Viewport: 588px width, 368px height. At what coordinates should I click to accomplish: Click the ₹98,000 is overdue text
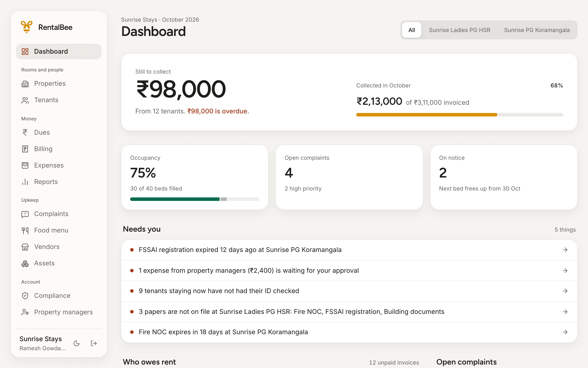(x=218, y=111)
